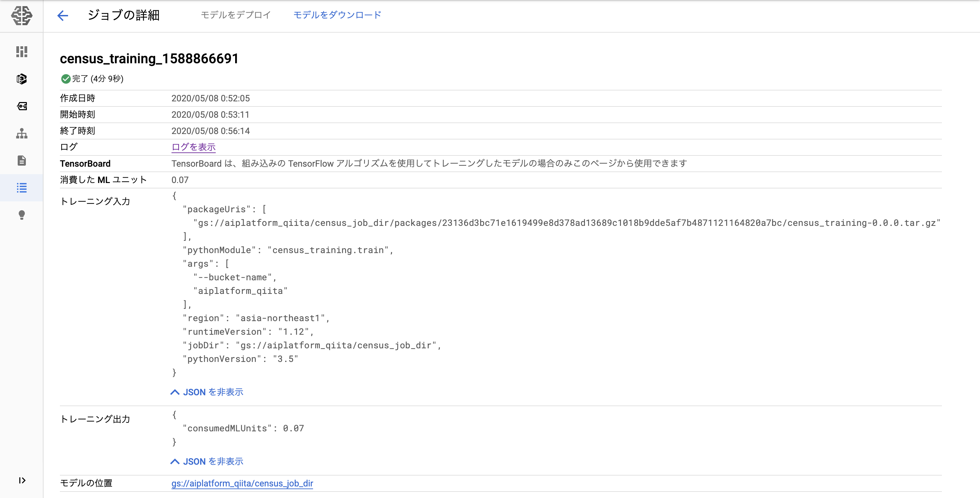
Task: Click the green completed status checkmark
Action: (x=65, y=79)
